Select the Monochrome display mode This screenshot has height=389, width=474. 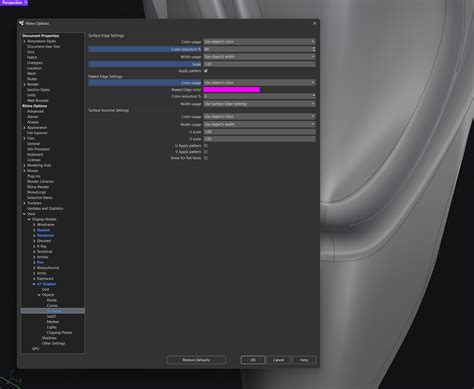pyautogui.click(x=48, y=268)
